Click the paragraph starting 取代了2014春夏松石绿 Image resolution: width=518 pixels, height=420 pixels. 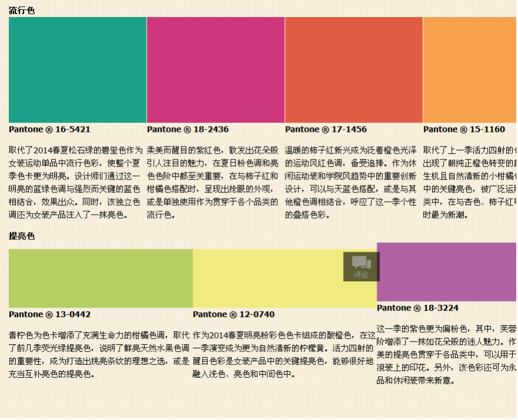tap(76, 184)
